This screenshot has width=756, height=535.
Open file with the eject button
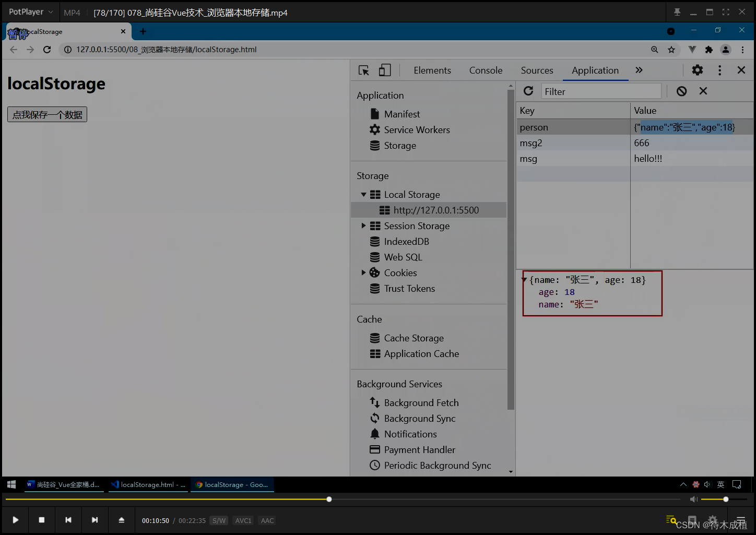tap(121, 520)
